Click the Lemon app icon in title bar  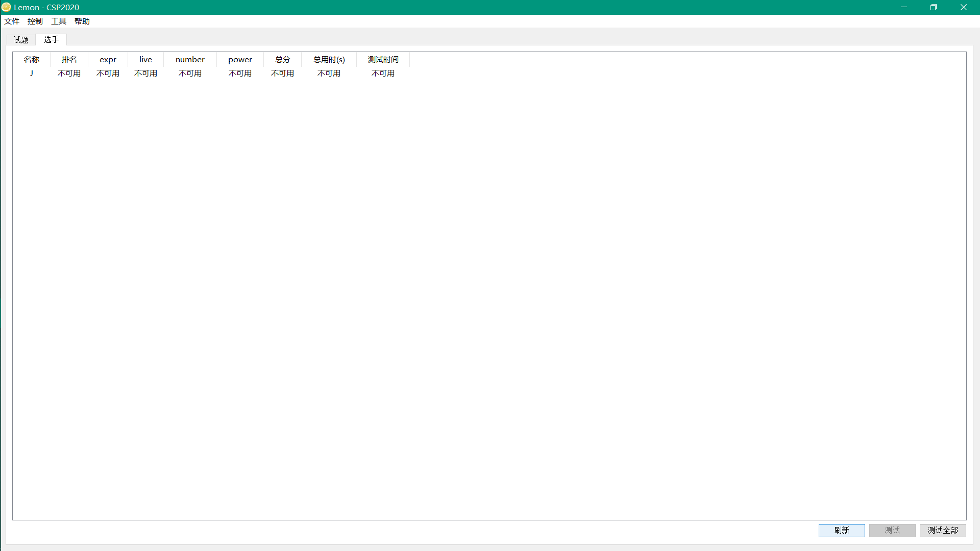click(x=6, y=7)
